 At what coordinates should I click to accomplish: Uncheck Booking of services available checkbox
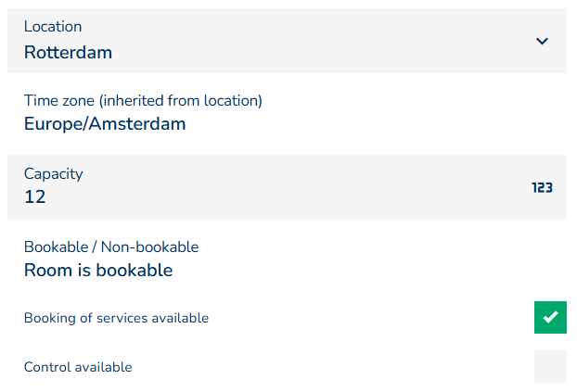(x=550, y=318)
